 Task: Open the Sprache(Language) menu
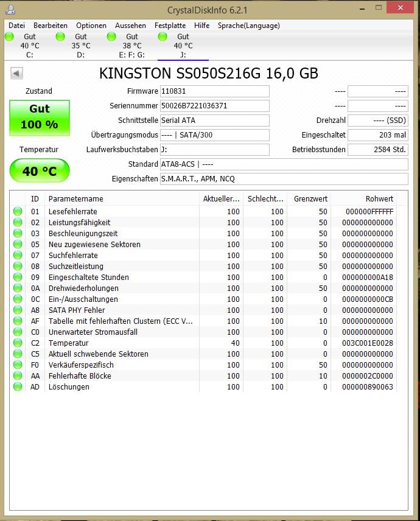tap(248, 26)
